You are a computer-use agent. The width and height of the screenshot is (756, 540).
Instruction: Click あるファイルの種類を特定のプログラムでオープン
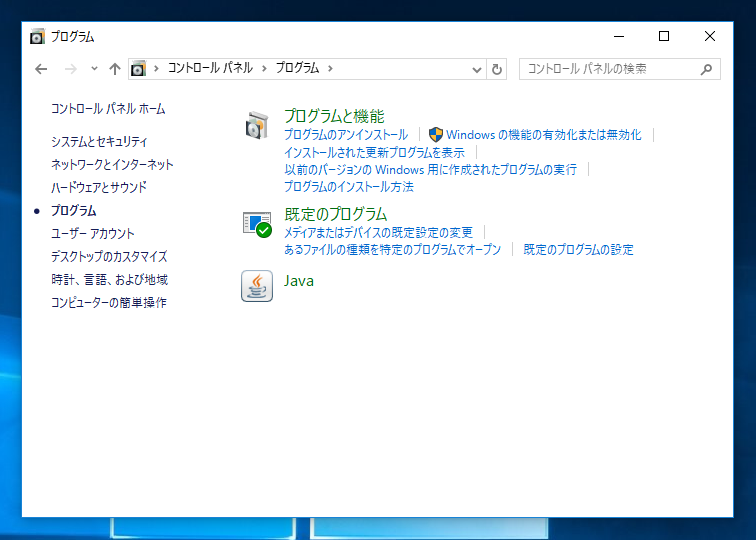[x=392, y=249]
